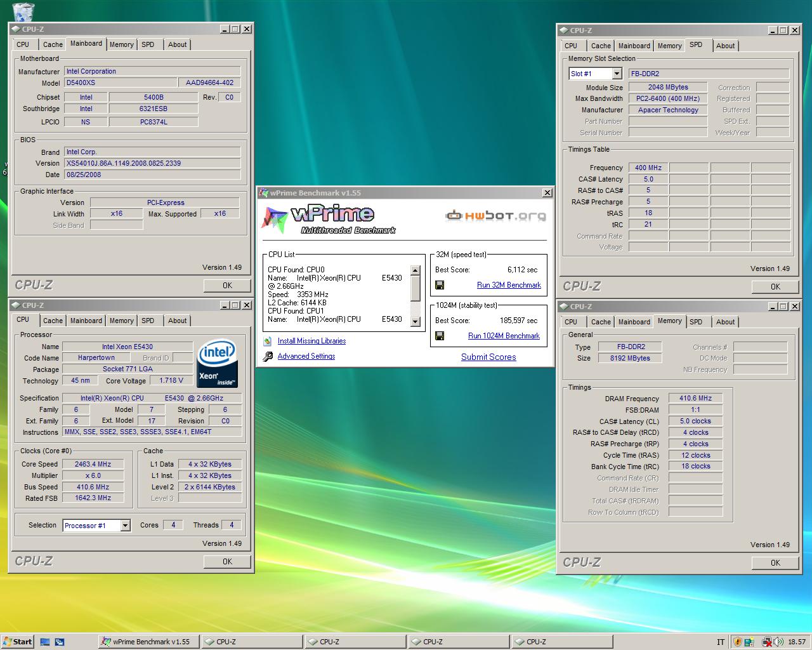
Task: Click the Install Missing Libraries page icon
Action: 268,342
